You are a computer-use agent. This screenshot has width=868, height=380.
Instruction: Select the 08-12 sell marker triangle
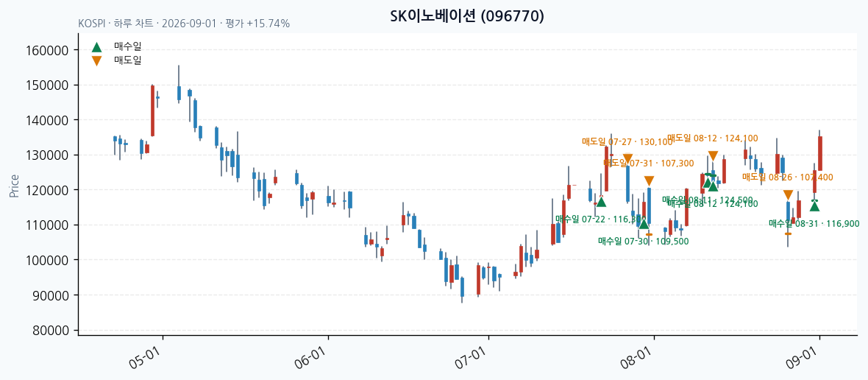[713, 156]
